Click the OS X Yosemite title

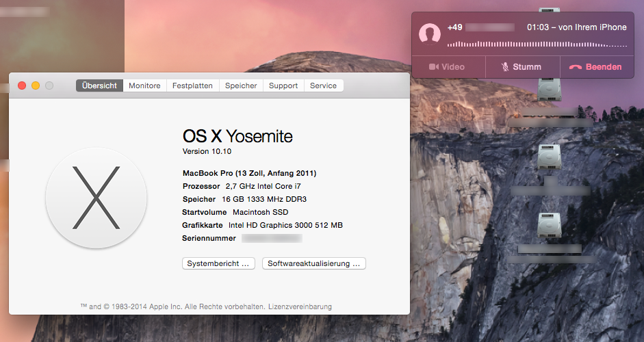(237, 136)
